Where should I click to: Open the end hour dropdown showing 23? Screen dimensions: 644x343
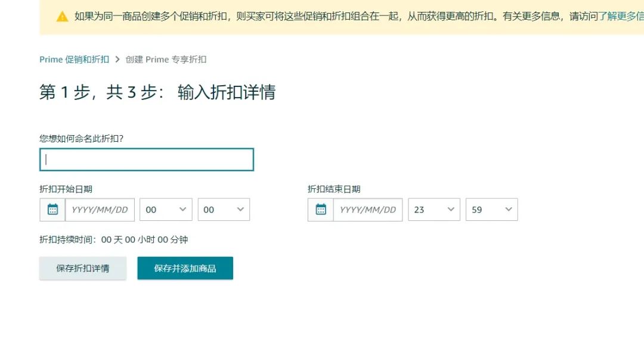click(434, 210)
